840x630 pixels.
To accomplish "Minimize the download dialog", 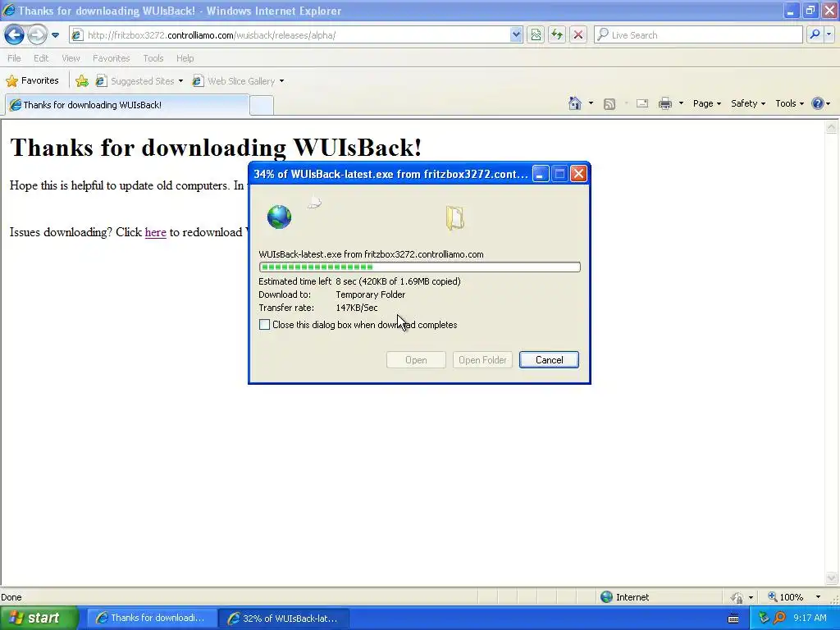I will coord(541,174).
